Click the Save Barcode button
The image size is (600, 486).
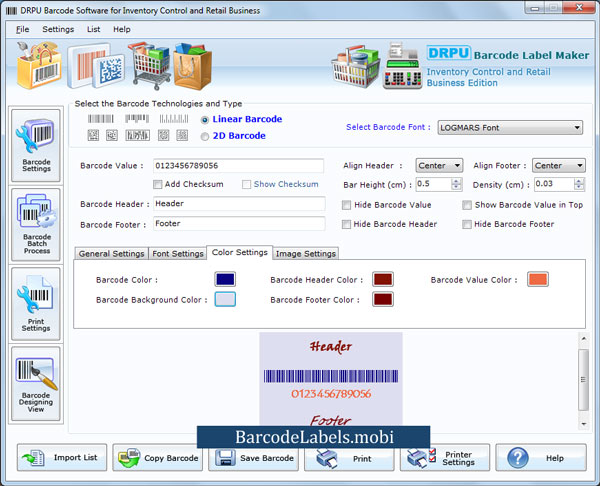pos(253,457)
